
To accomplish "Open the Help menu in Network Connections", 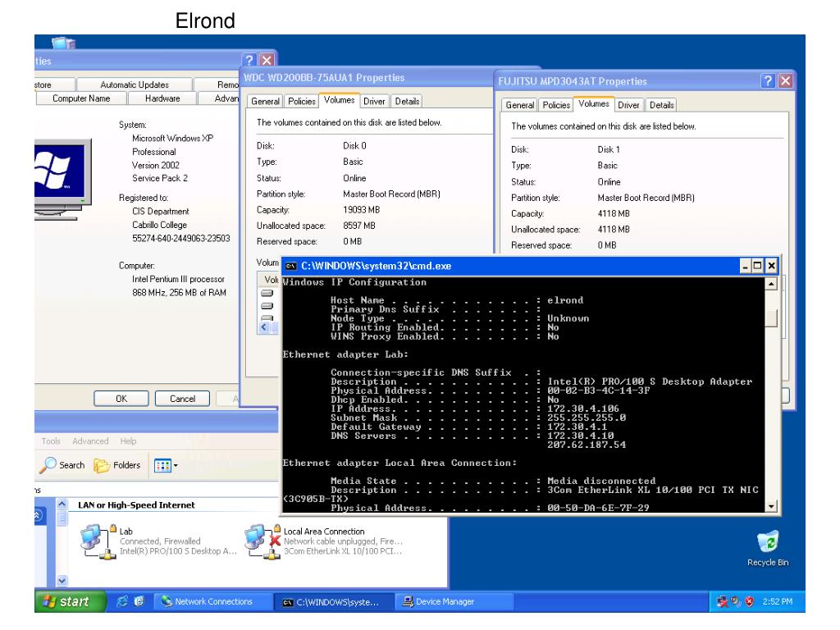I will click(x=128, y=441).
